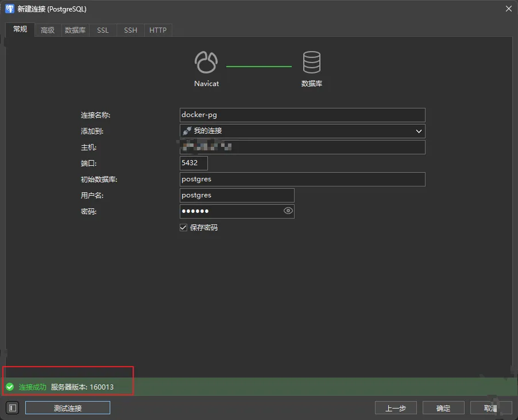This screenshot has height=420, width=518.
Task: Click the PostgreSQL elephant title bar icon
Action: coord(10,9)
